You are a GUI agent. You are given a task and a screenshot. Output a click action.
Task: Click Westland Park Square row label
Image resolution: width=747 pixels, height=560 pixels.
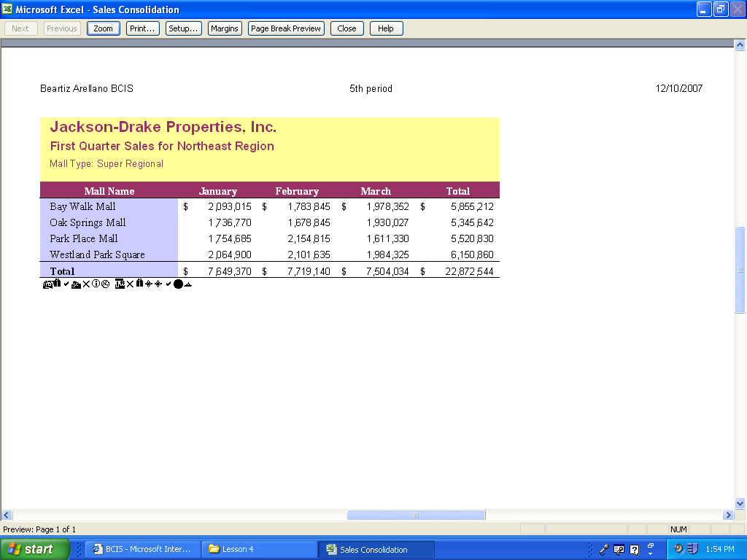pos(97,254)
